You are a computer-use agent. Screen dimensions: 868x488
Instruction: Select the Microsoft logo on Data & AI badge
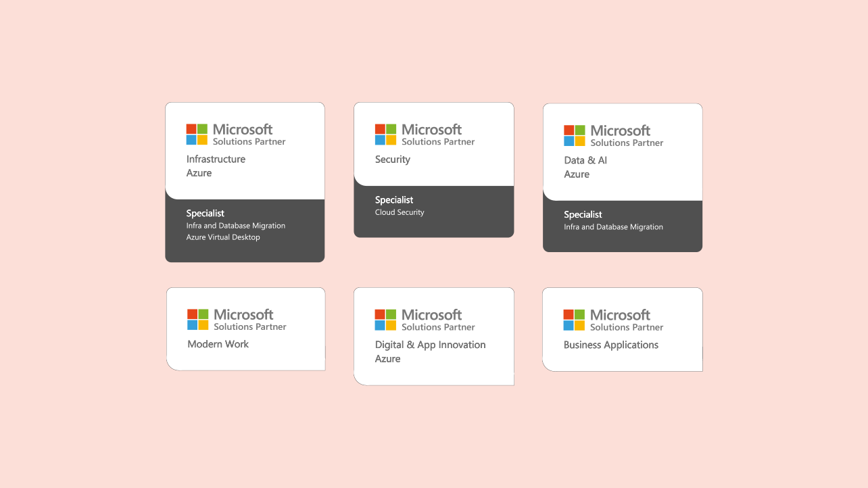(x=575, y=136)
